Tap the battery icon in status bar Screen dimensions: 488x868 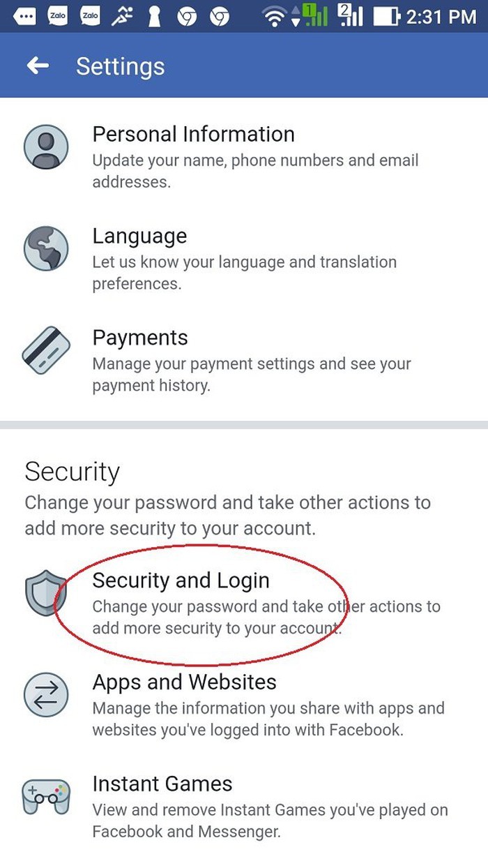pos(385,15)
